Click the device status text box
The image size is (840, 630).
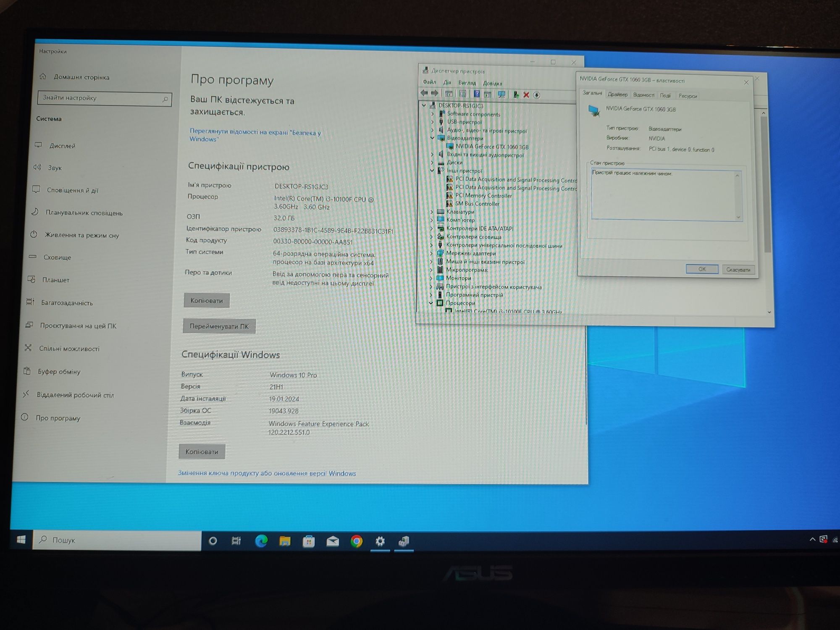[x=666, y=195]
